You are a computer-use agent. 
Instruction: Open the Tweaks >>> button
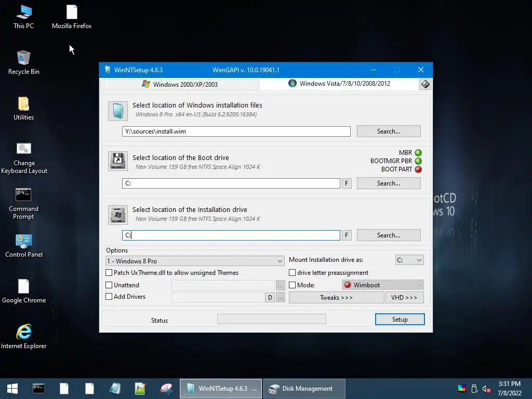[x=336, y=298]
